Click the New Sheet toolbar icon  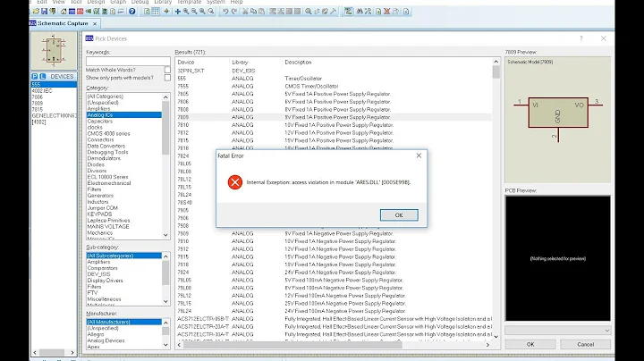point(377,12)
